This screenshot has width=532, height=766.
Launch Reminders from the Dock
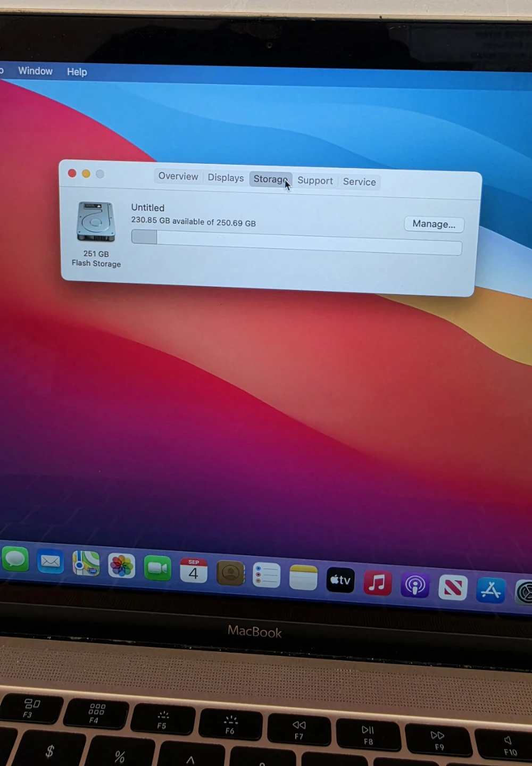coord(267,575)
